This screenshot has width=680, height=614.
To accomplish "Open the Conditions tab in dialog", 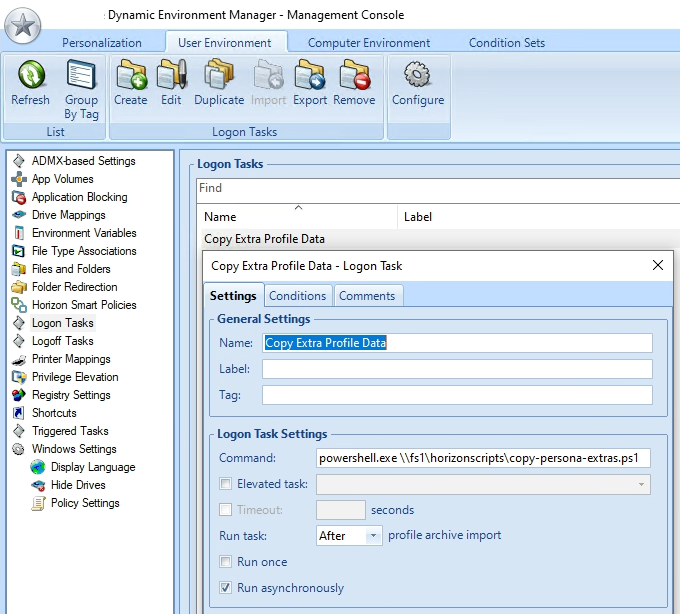I will pos(298,296).
